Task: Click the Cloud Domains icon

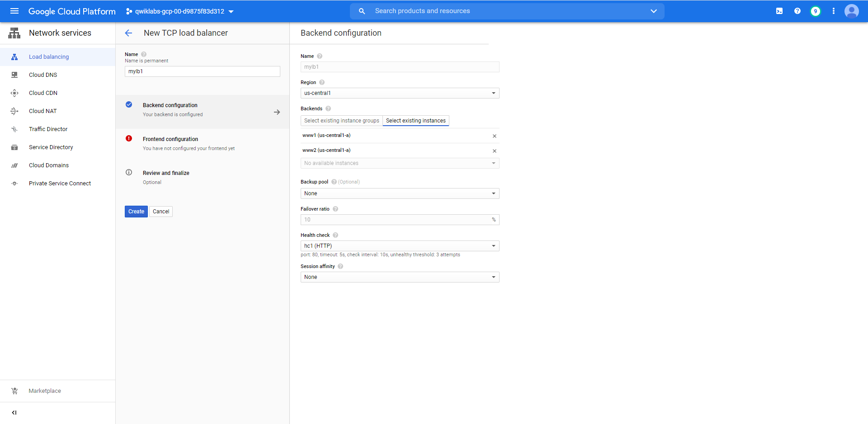Action: click(14, 165)
